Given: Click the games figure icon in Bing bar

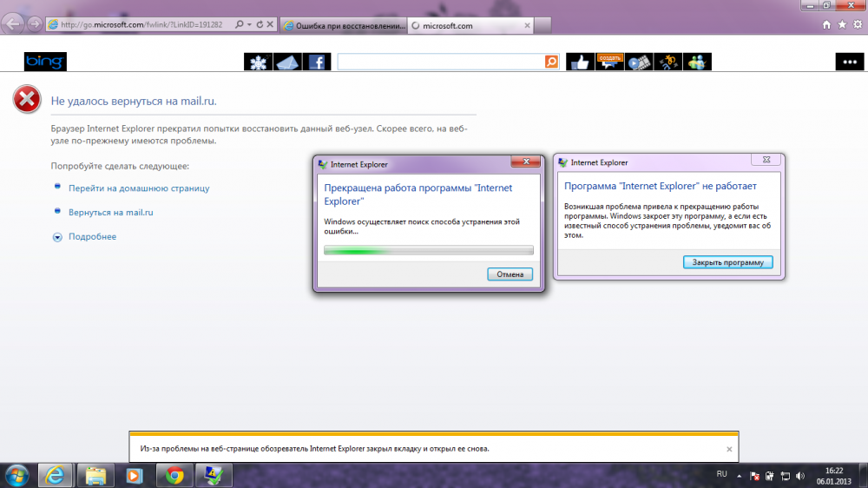Looking at the screenshot, I should [668, 62].
